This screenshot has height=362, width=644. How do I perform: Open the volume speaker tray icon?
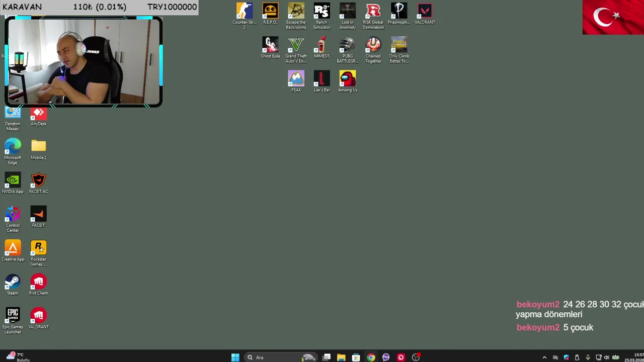pos(606,357)
